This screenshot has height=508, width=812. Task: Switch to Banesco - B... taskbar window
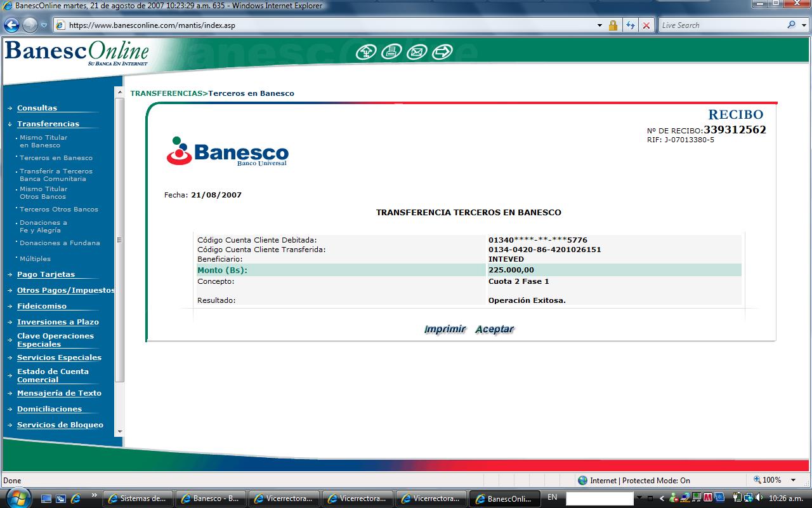tap(210, 498)
